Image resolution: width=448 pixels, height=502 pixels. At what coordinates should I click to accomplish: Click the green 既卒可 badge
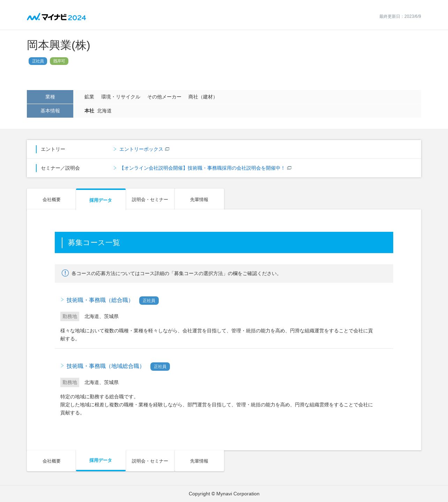(59, 61)
